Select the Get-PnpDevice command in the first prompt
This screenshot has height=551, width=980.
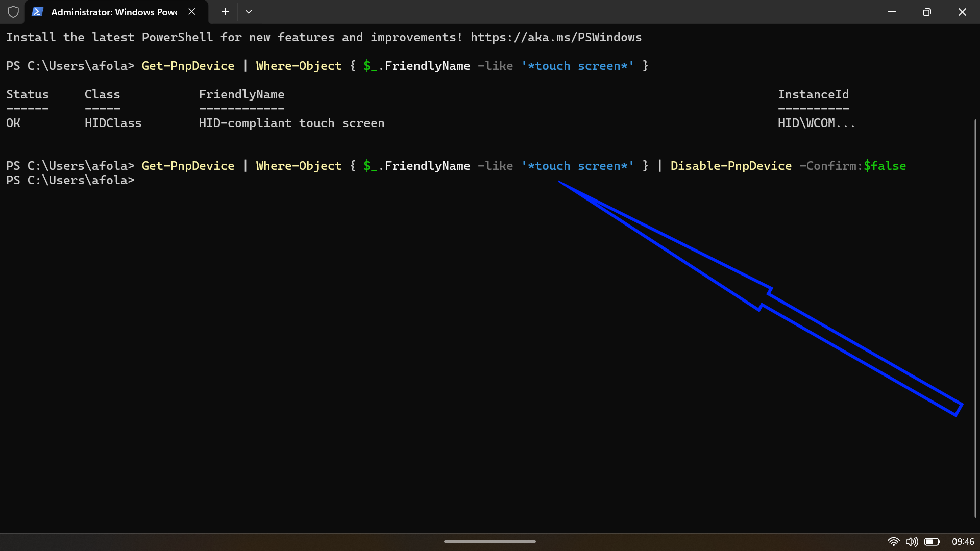(187, 66)
